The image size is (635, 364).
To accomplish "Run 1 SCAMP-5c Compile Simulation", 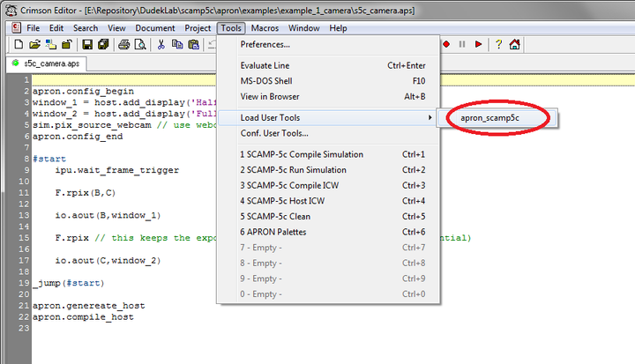I will coord(329,154).
